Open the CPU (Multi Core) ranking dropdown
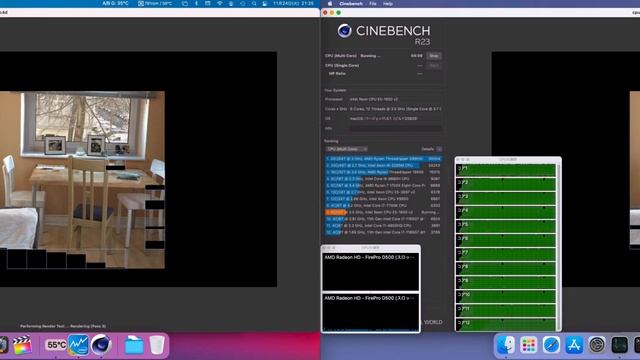The image size is (640, 360). 347,149
